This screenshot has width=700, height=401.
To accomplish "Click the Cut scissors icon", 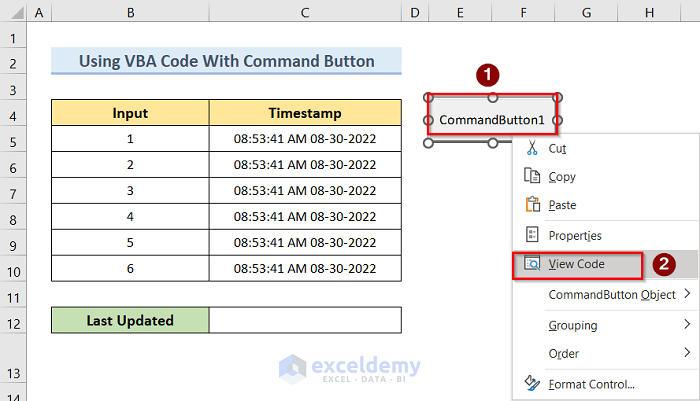I will (532, 148).
